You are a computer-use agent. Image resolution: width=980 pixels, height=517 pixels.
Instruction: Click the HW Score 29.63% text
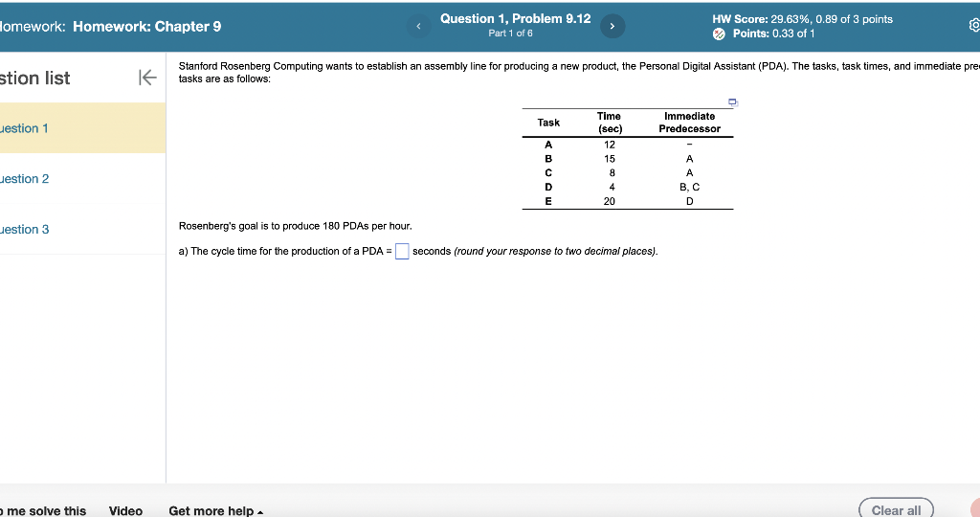[x=803, y=19]
